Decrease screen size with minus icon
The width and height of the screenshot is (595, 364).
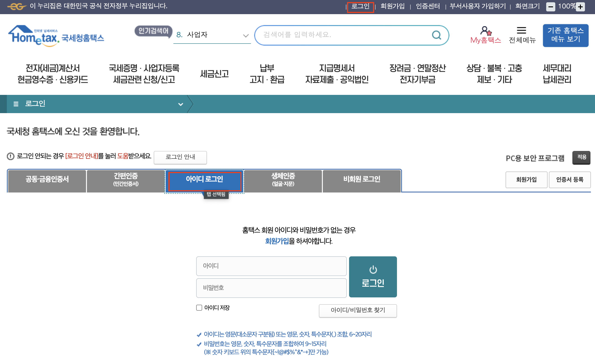click(x=551, y=7)
